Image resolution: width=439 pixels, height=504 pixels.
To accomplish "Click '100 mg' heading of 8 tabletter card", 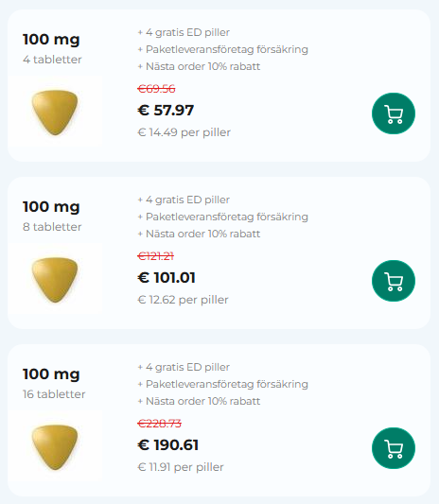I will (51, 207).
